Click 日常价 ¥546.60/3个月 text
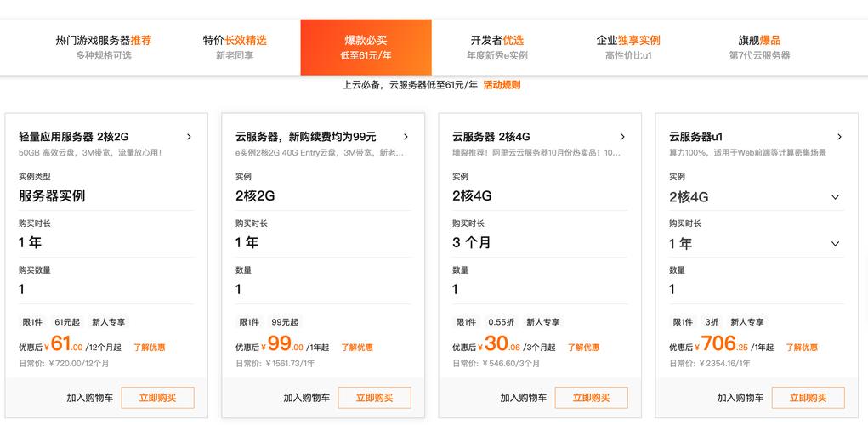 click(496, 364)
